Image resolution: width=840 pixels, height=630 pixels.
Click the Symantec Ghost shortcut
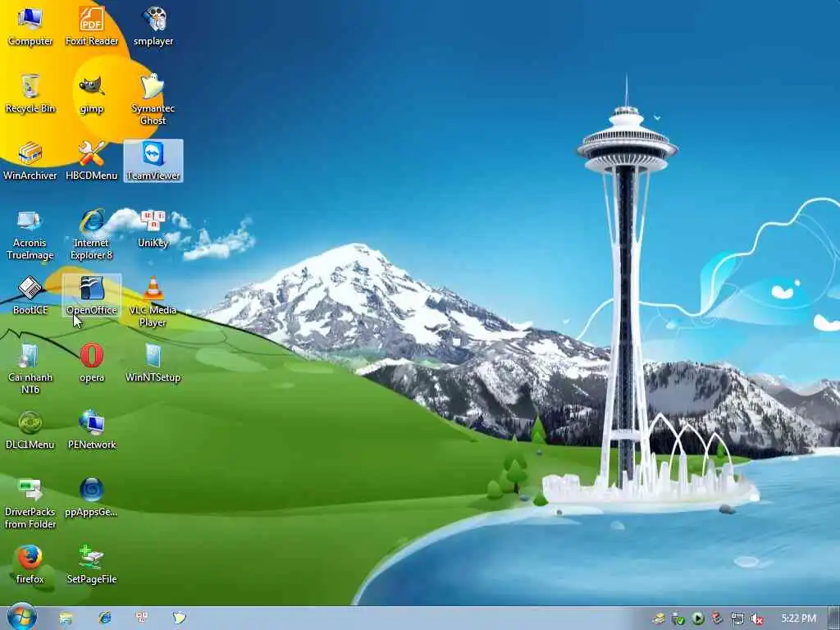pyautogui.click(x=153, y=99)
